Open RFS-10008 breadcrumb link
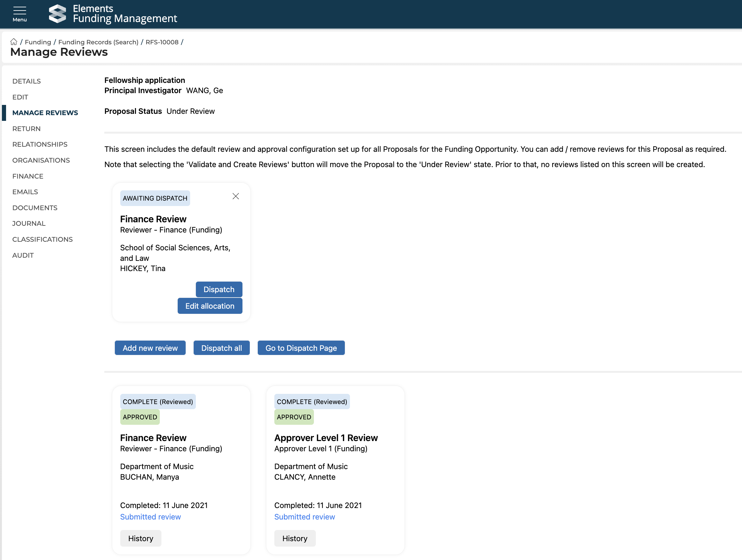The width and height of the screenshot is (742, 560). click(x=162, y=42)
